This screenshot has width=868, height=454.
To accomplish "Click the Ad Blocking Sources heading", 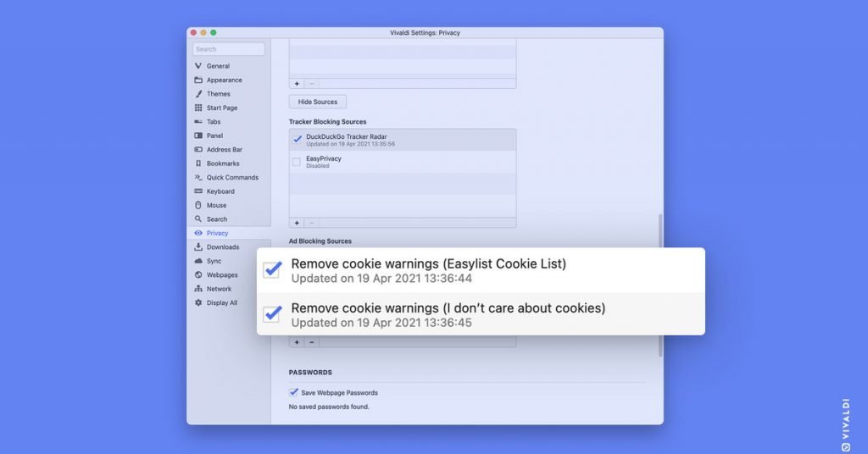I will (320, 241).
